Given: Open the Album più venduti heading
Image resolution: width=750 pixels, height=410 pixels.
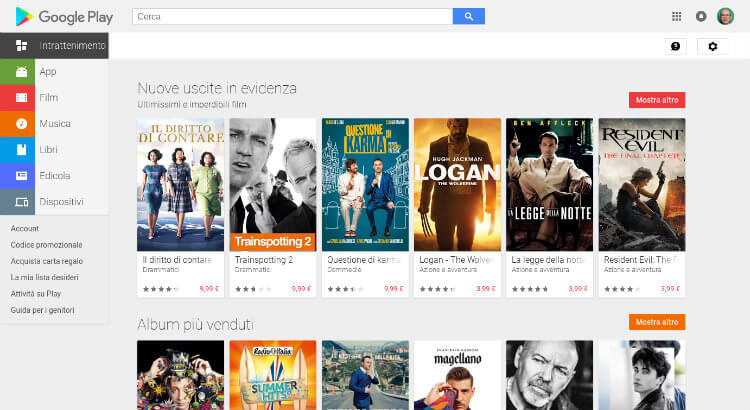Looking at the screenshot, I should pyautogui.click(x=195, y=325).
